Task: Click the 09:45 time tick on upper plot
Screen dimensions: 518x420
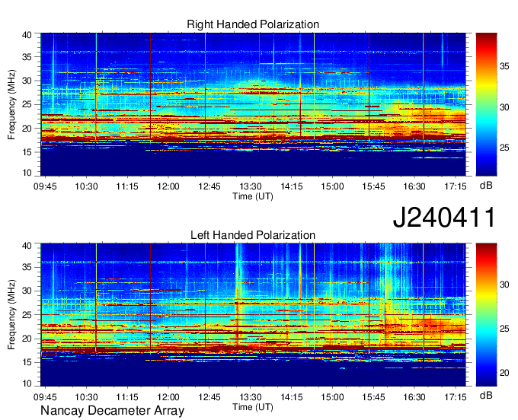Action: 45,186
